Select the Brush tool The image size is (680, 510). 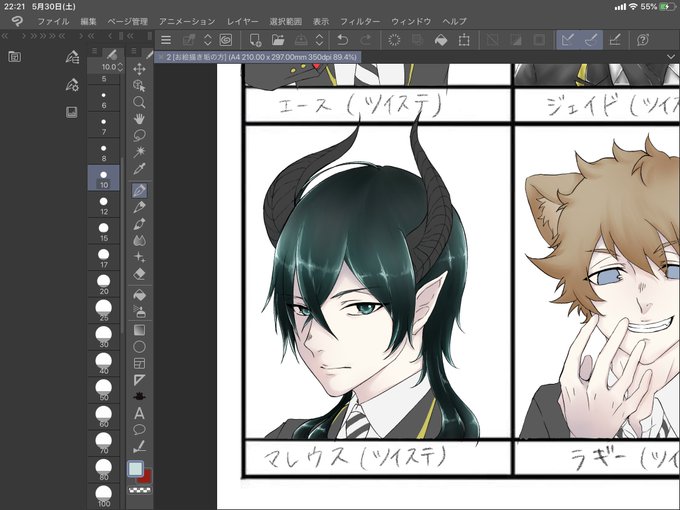(139, 224)
